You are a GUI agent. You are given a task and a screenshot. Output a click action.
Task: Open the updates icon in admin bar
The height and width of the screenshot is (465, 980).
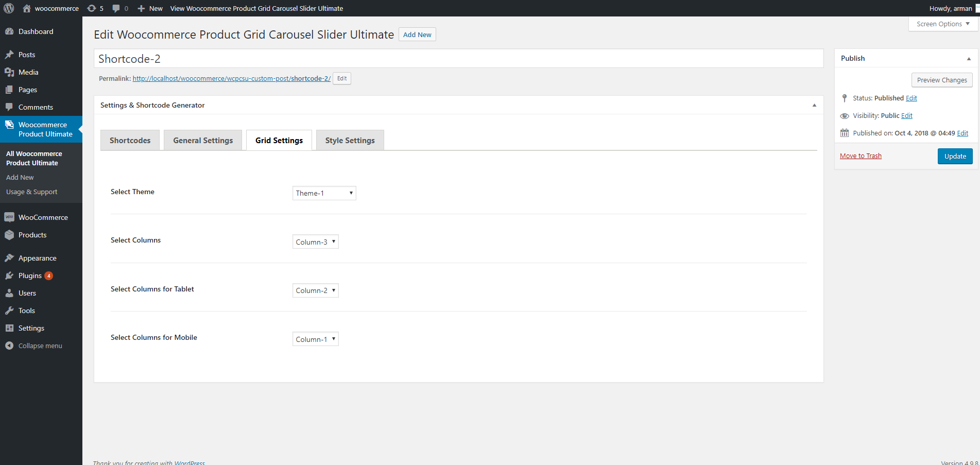tap(95, 8)
